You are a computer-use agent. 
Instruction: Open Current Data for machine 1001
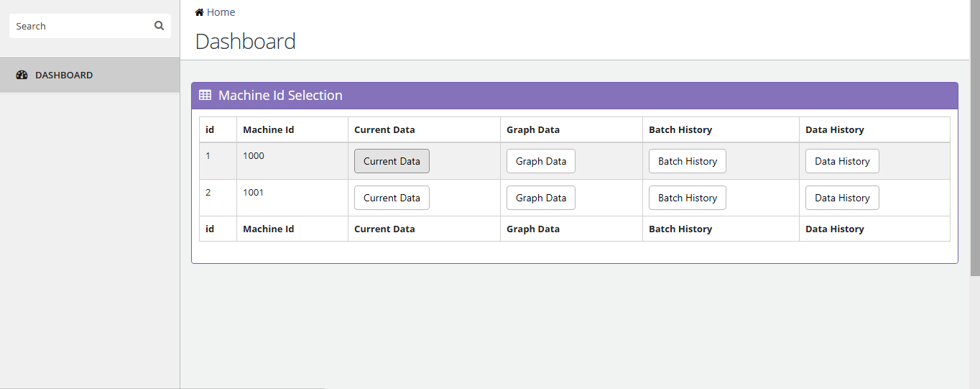tap(392, 198)
